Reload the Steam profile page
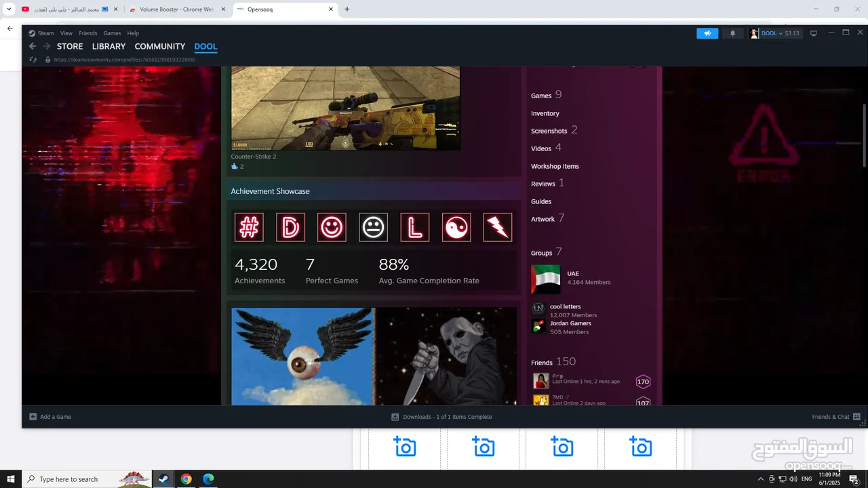This screenshot has width=868, height=488. click(x=33, y=60)
